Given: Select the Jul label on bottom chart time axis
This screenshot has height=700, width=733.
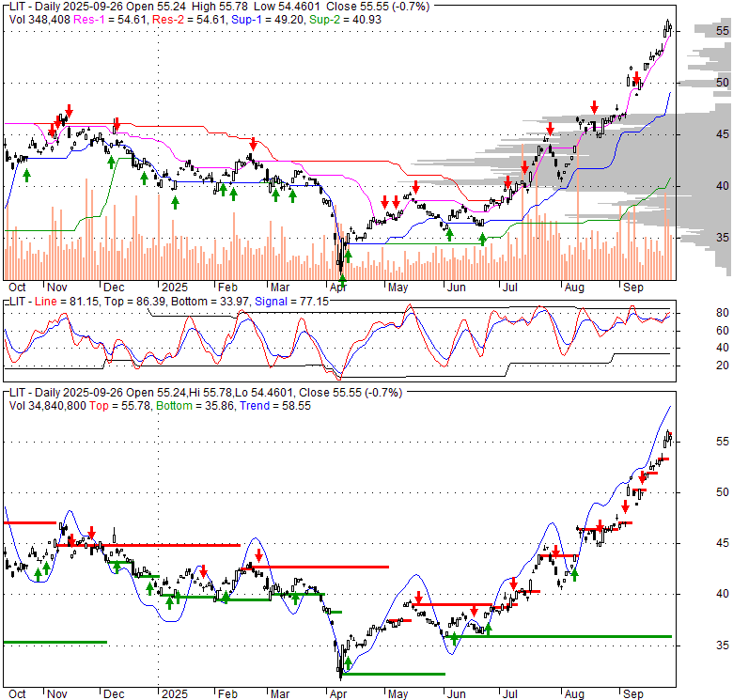Looking at the screenshot, I should 510,694.
